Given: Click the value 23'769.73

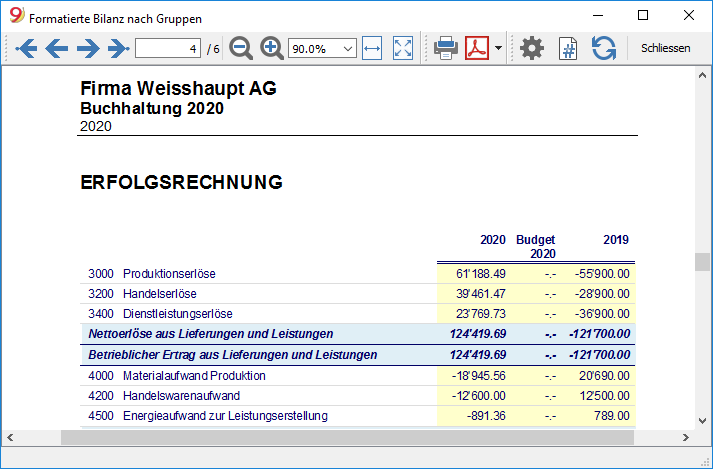Looking at the screenshot, I should point(481,314).
